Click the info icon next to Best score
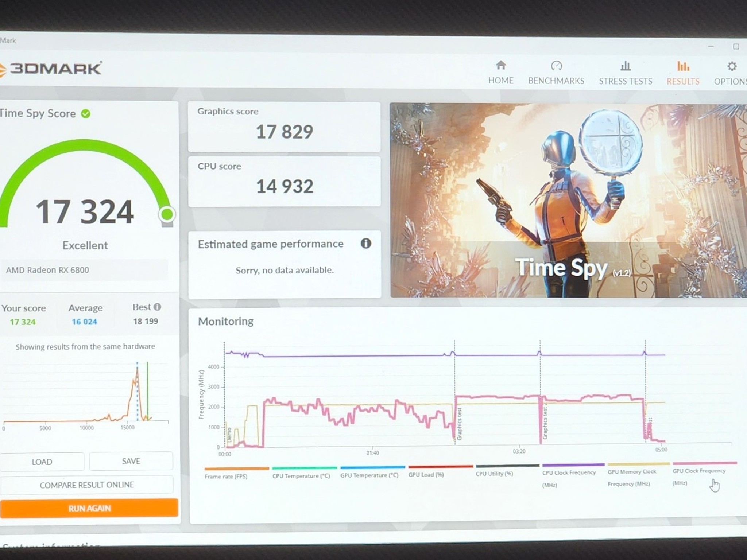This screenshot has height=560, width=747. tap(157, 307)
